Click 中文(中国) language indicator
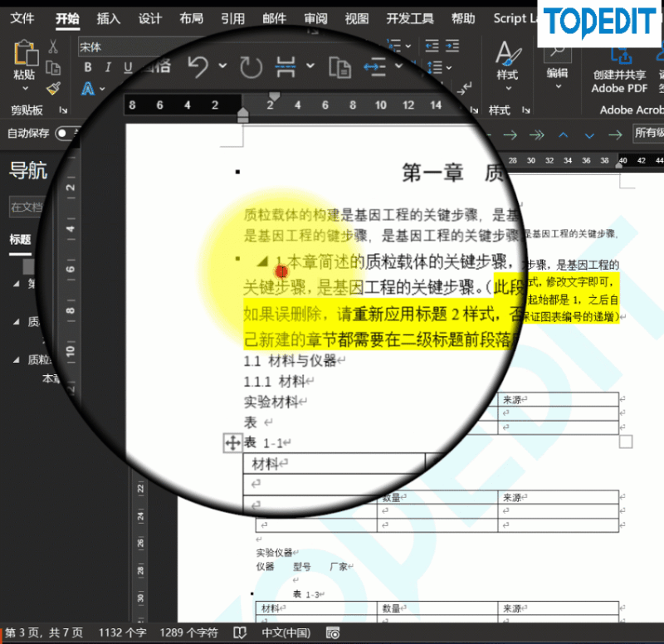This screenshot has width=664, height=644. 286,632
